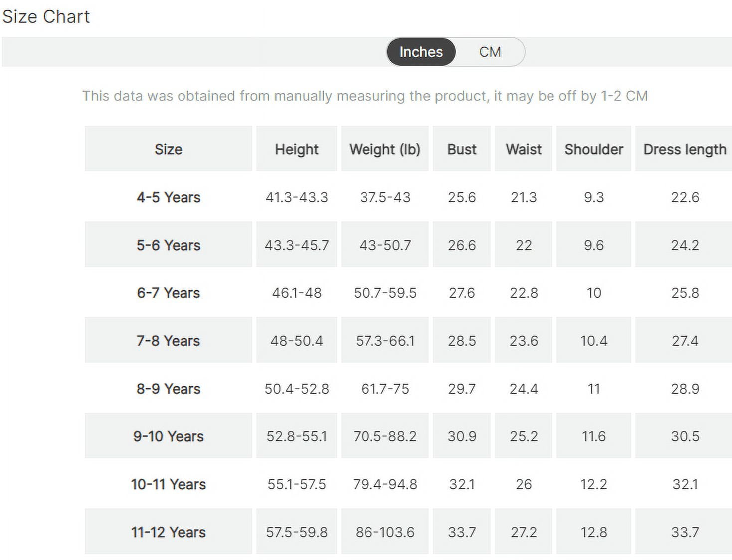The image size is (732, 560).
Task: Click the Shoulder column header
Action: [594, 149]
